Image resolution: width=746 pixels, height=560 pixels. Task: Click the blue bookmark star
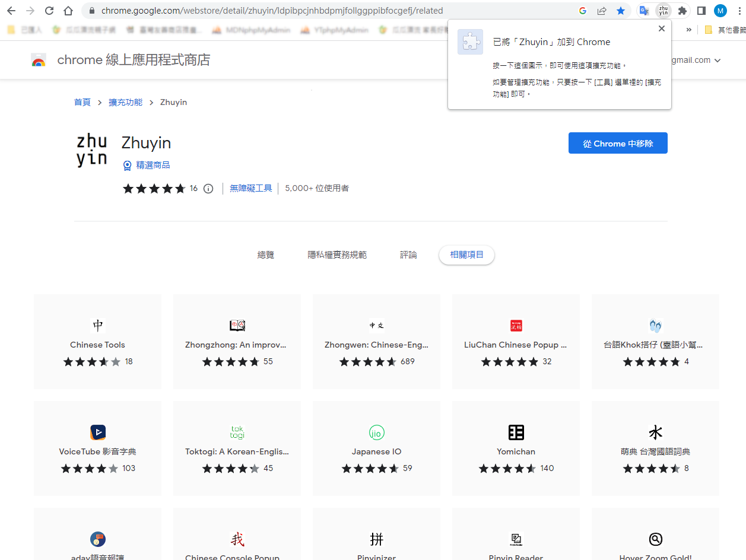pyautogui.click(x=621, y=11)
